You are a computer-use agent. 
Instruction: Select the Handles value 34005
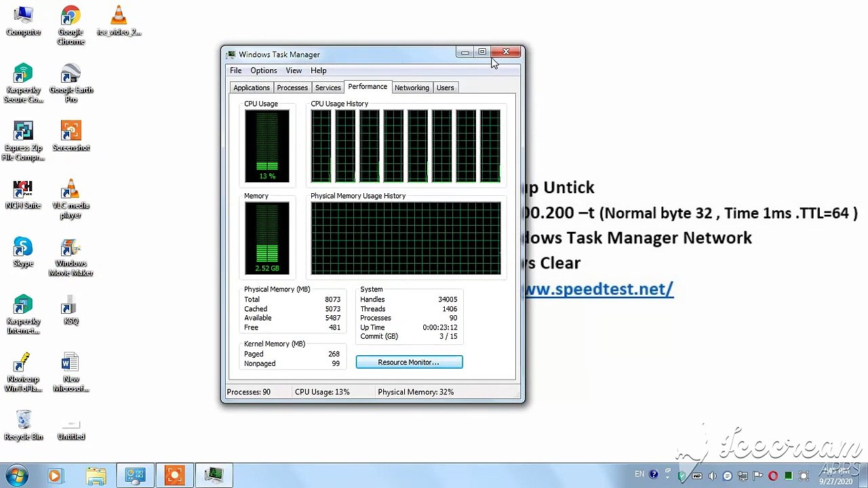(x=448, y=300)
